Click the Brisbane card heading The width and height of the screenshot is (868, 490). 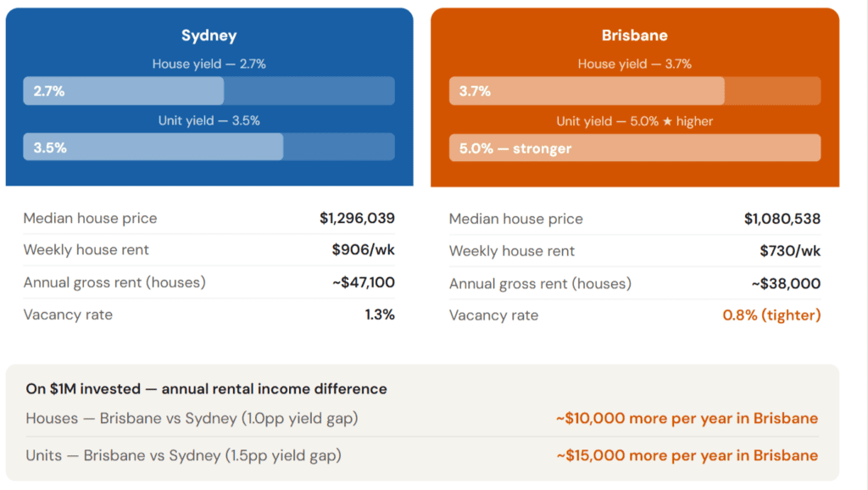pyautogui.click(x=635, y=36)
